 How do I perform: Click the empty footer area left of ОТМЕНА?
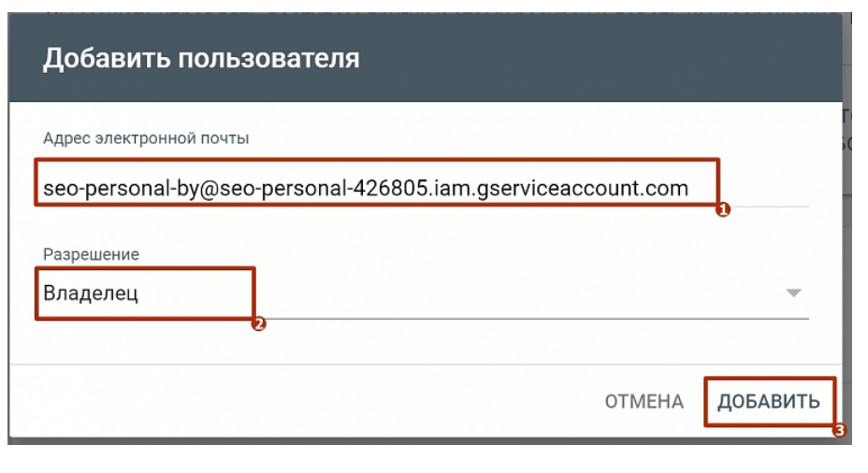pos(309,402)
